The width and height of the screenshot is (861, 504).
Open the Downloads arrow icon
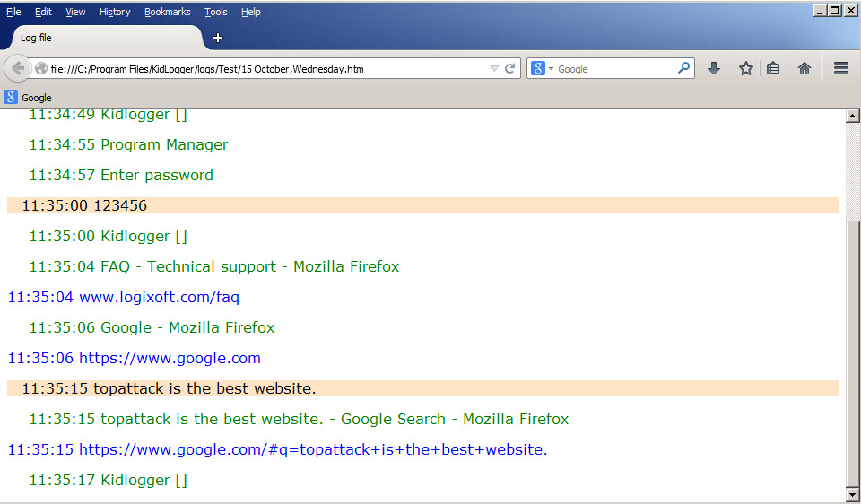pyautogui.click(x=713, y=69)
